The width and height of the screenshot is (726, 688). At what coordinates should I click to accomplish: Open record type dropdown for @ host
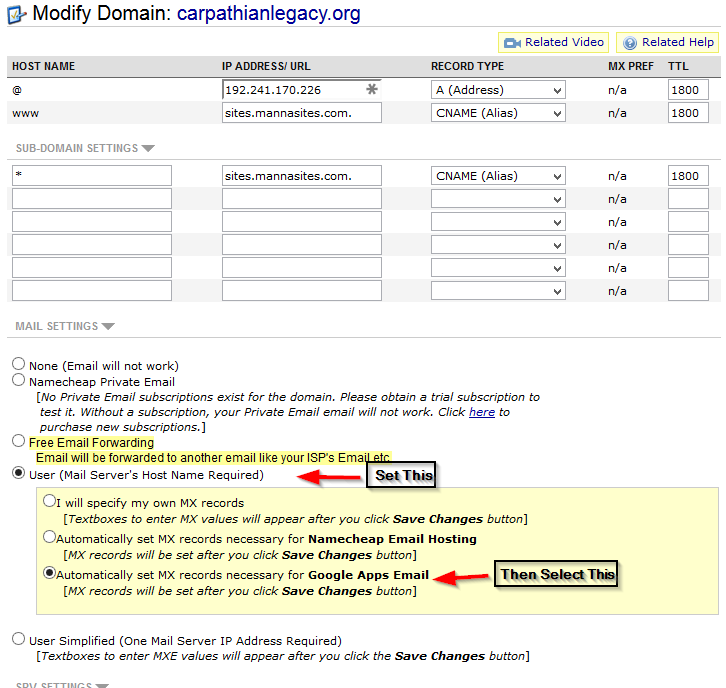click(498, 90)
